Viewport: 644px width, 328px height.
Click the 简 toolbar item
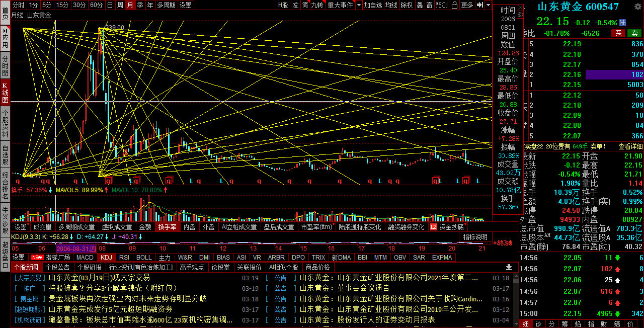point(305,5)
